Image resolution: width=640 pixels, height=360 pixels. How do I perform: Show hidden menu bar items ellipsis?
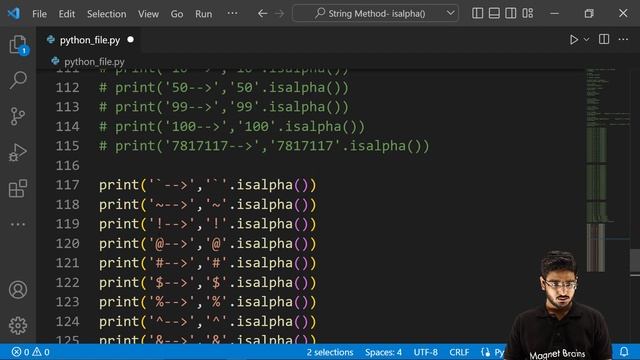(232, 13)
